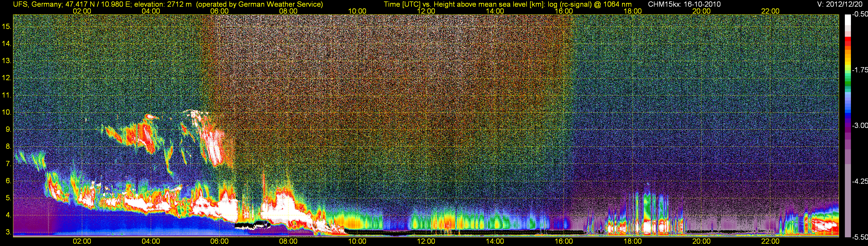868x246 pixels.
Task: Click the height axis label '10.'
Action: pyautogui.click(x=7, y=112)
